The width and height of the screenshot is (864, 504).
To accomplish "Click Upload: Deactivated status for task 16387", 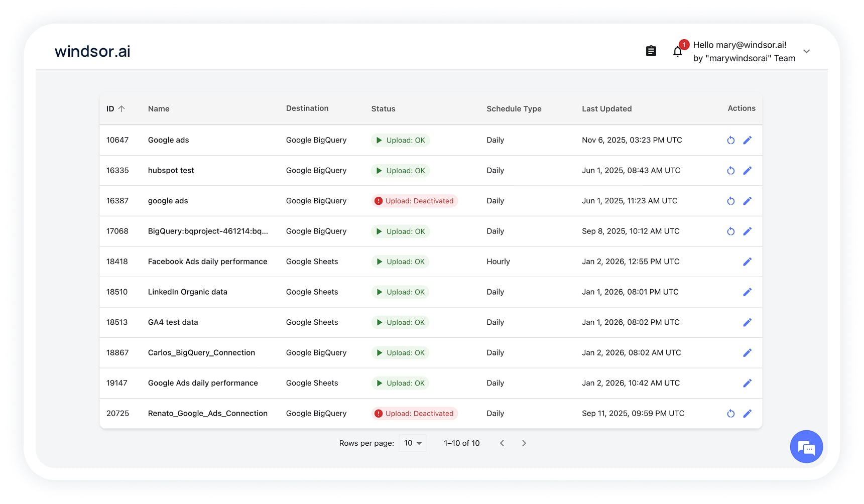I will pyautogui.click(x=414, y=201).
